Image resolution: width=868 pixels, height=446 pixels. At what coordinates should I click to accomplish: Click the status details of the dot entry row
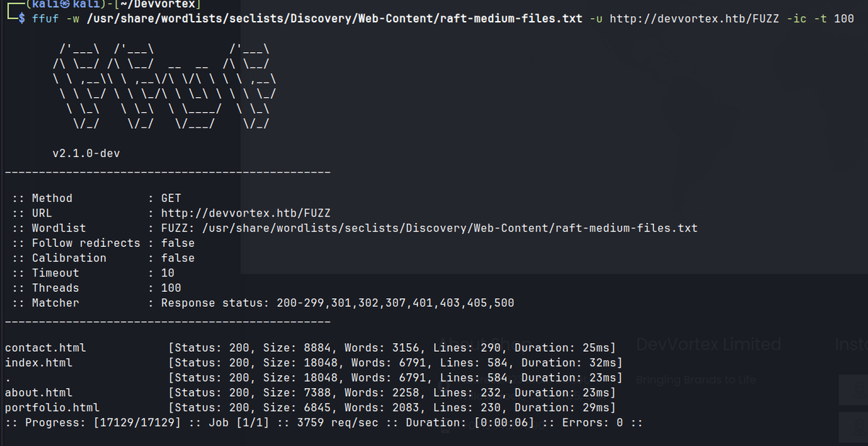(395, 377)
